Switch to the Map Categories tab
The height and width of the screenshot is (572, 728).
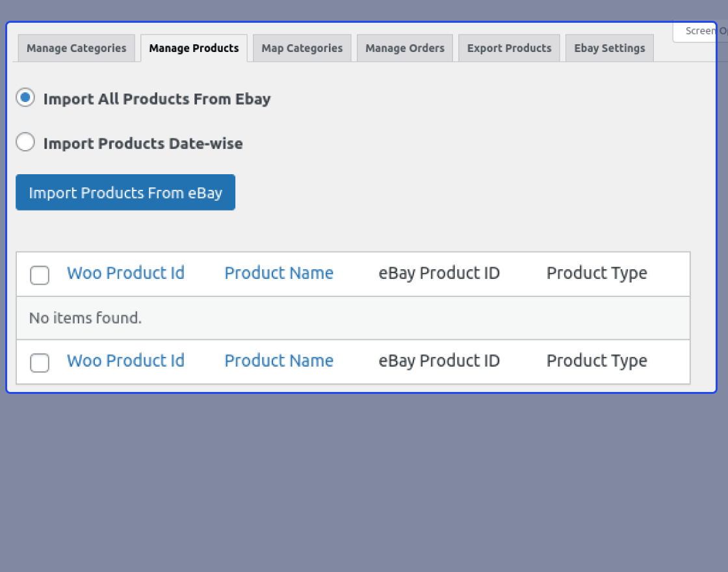pos(302,48)
